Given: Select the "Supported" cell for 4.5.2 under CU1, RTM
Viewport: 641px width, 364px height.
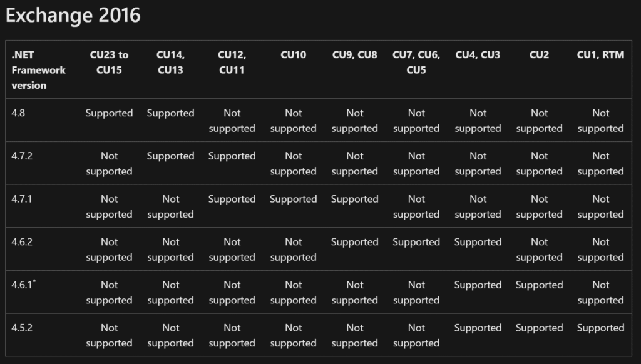Looking at the screenshot, I should pyautogui.click(x=600, y=328).
